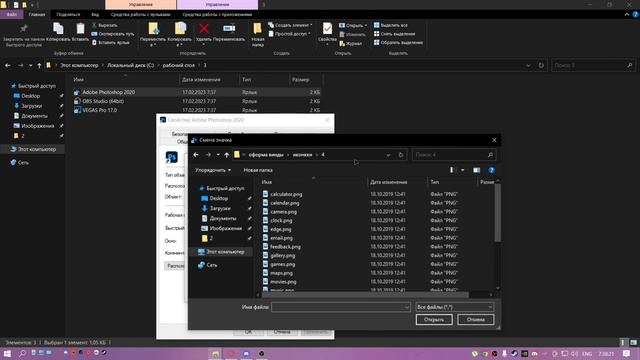
Task: Click the 'иконки' breadcrumb in dialog address bar
Action: point(302,155)
